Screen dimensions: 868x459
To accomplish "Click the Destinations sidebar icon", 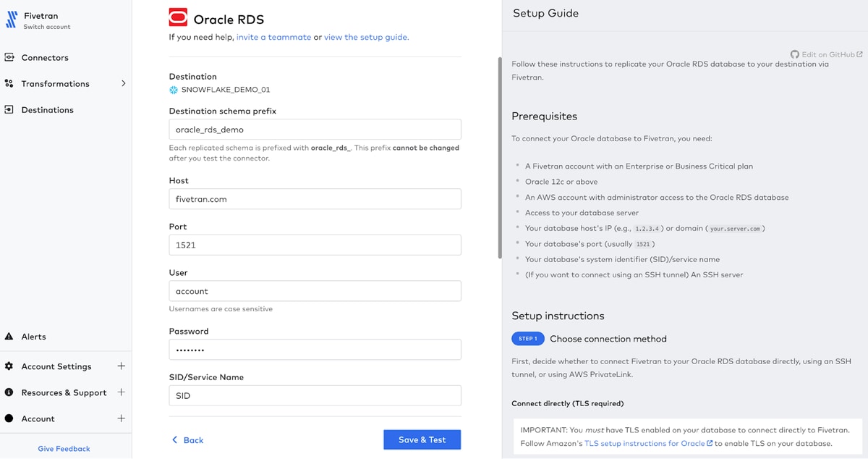I will [9, 110].
